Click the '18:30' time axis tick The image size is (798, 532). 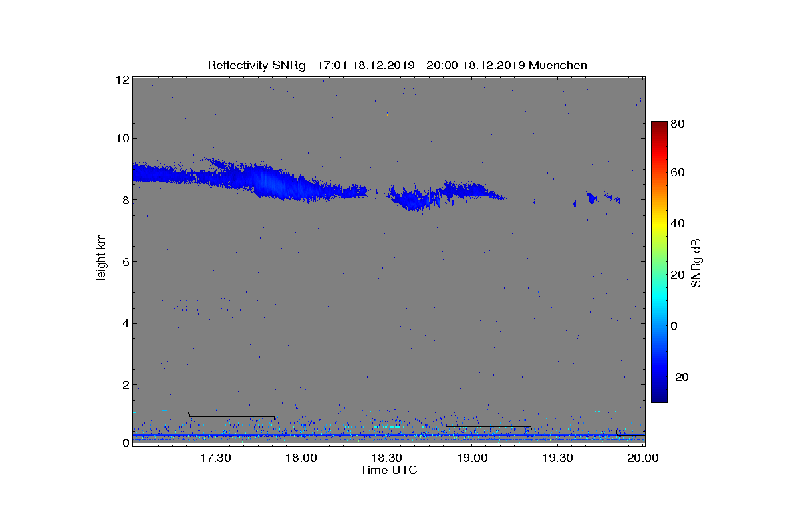click(x=386, y=458)
